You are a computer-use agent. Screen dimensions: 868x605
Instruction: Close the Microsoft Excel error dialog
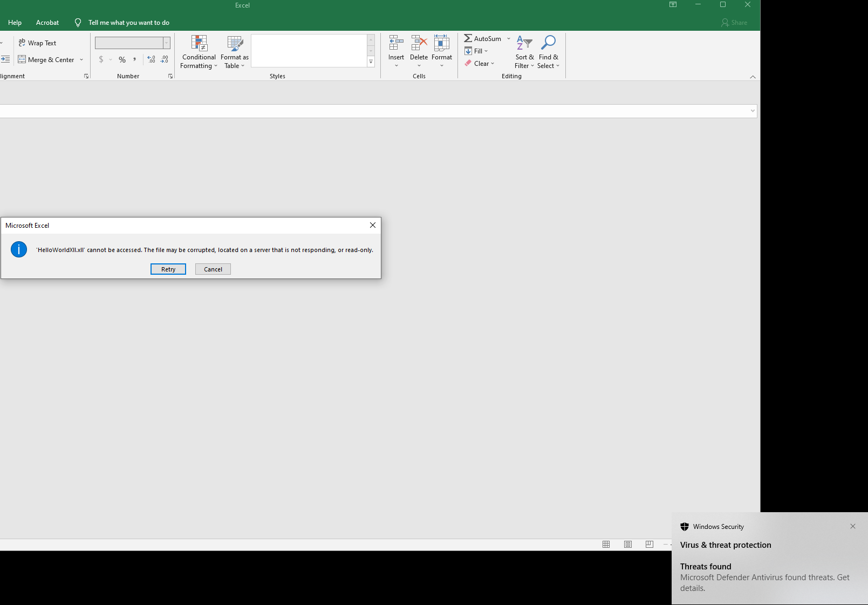tap(373, 226)
